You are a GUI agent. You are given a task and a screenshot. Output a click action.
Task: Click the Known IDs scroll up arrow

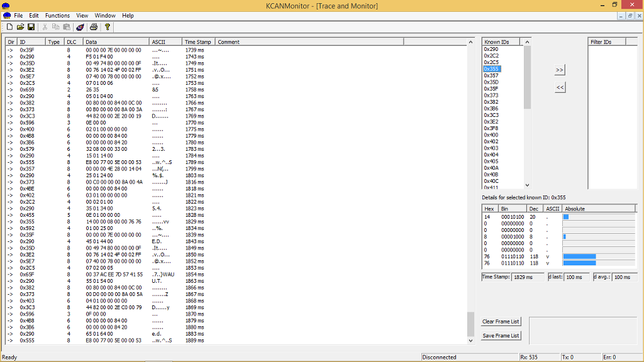528,42
